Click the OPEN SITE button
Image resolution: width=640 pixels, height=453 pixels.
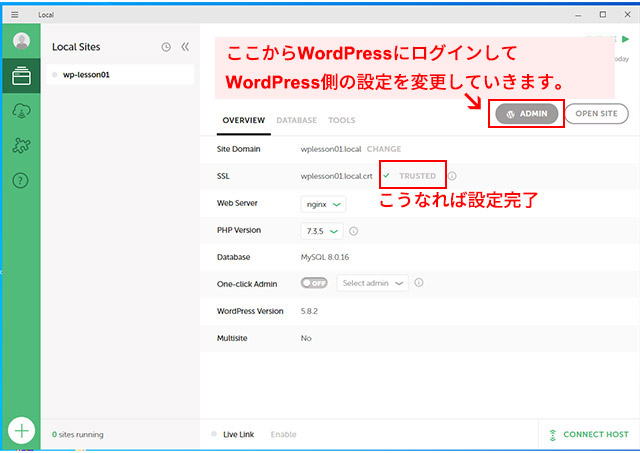596,114
